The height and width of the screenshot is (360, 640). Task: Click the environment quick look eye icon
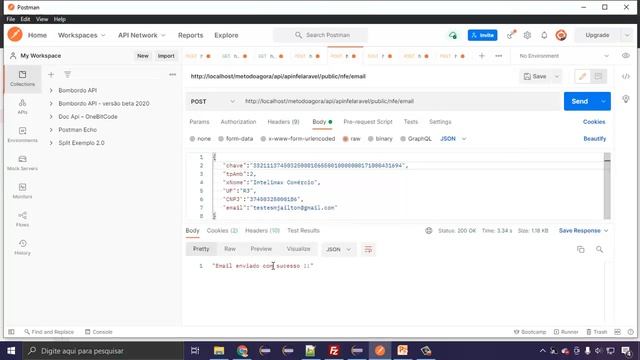point(626,56)
